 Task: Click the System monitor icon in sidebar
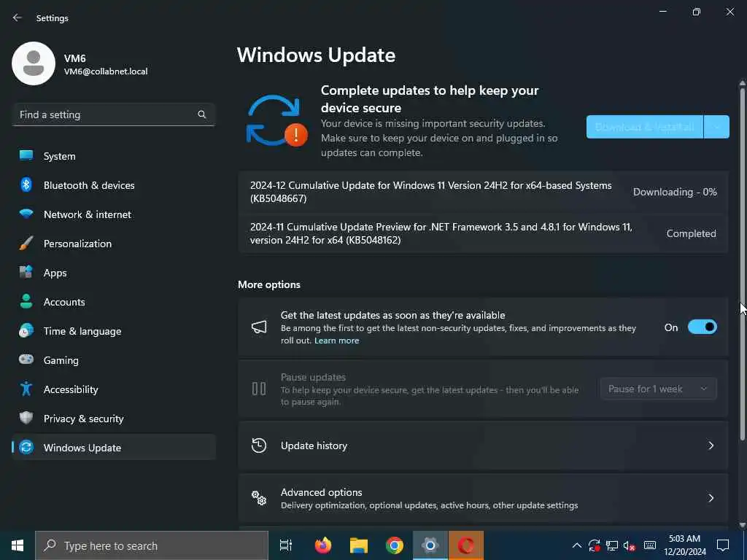coord(26,156)
